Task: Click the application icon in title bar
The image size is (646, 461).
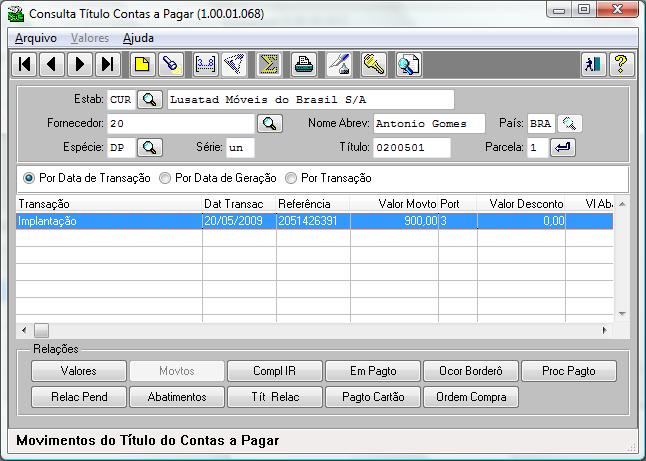Action: pos(16,14)
